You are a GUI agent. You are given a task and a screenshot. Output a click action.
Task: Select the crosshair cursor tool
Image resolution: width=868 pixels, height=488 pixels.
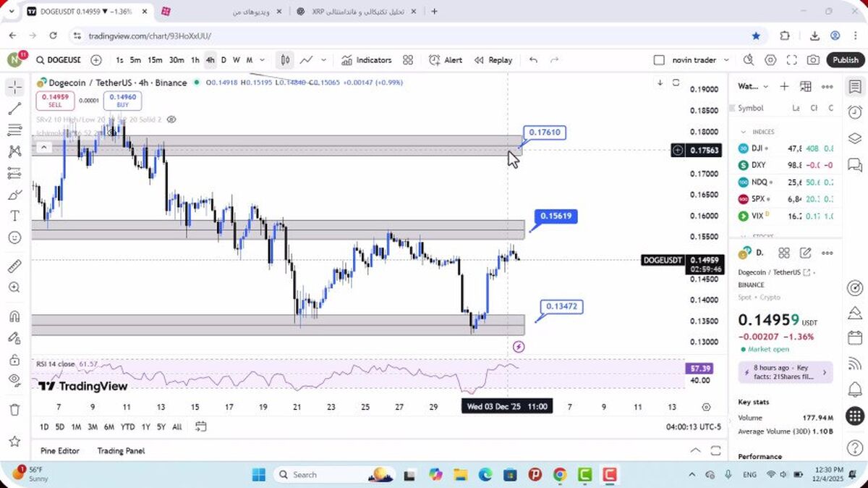click(14, 88)
